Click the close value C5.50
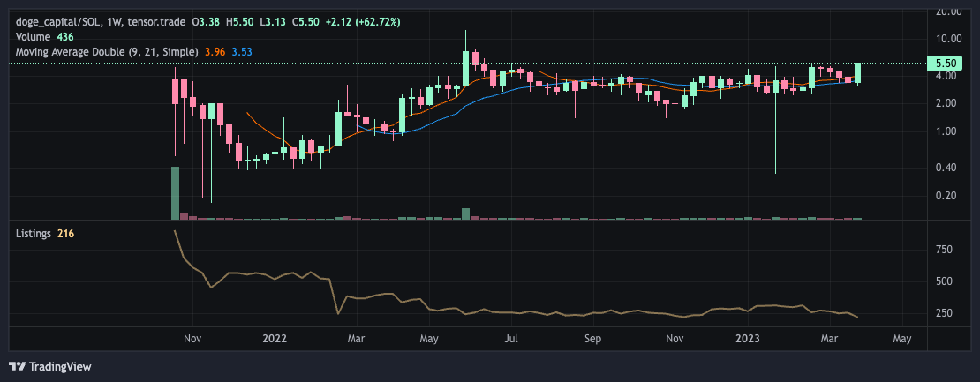 click(305, 22)
